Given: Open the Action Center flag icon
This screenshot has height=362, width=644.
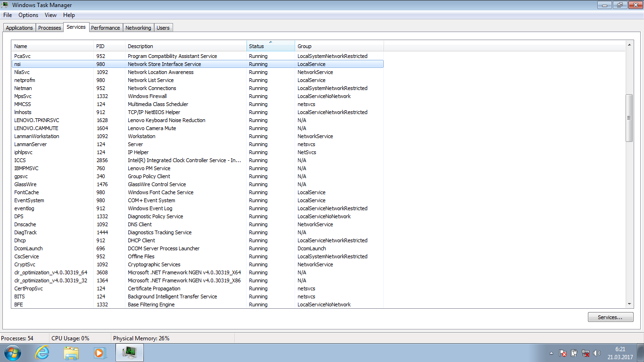Looking at the screenshot, I should [562, 353].
